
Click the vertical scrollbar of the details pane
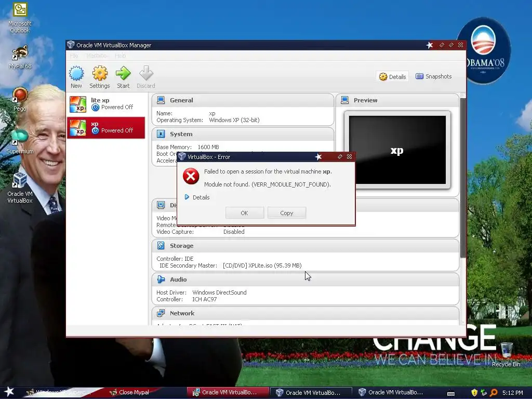pyautogui.click(x=463, y=178)
